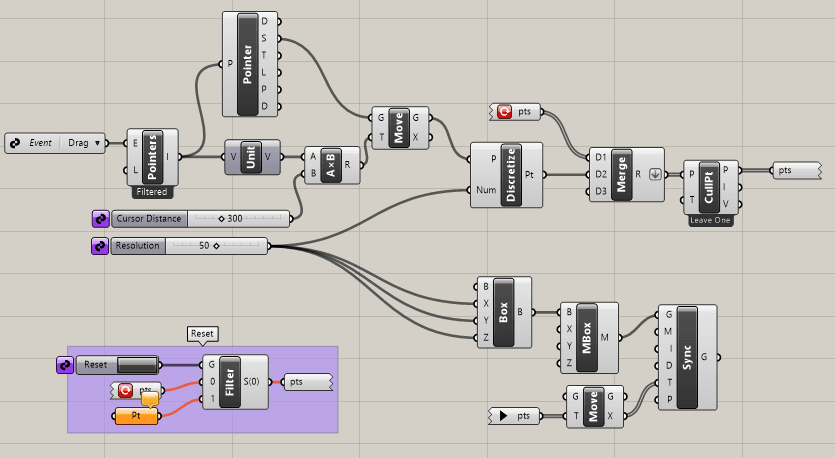Click the purple icon beside Cursor Distance
Screen dimensions: 835x458
[x=101, y=218]
